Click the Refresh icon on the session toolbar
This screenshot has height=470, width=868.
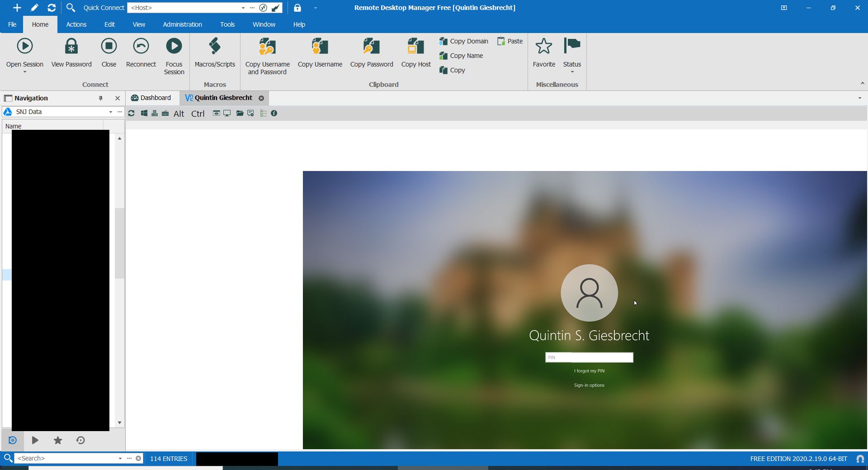(x=131, y=114)
